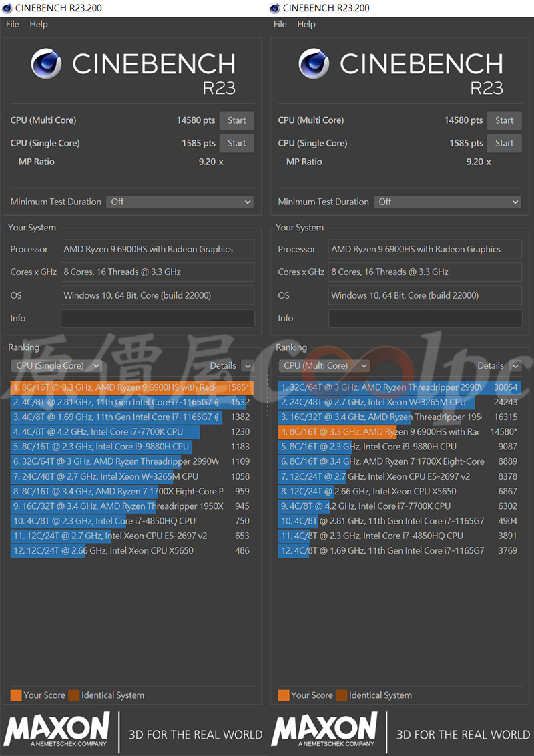534x756 pixels.
Task: Start the CPU Single Core test in right window
Action: click(x=504, y=143)
